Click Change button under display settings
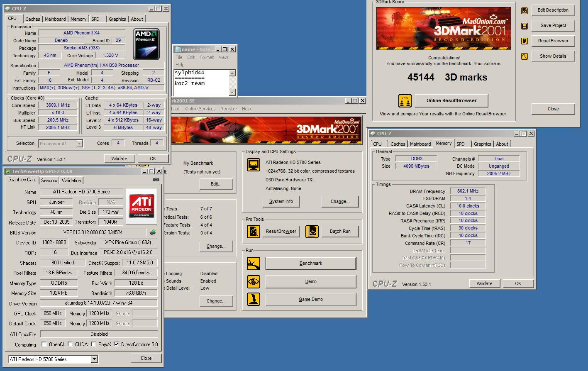The height and width of the screenshot is (371, 588). (x=340, y=201)
